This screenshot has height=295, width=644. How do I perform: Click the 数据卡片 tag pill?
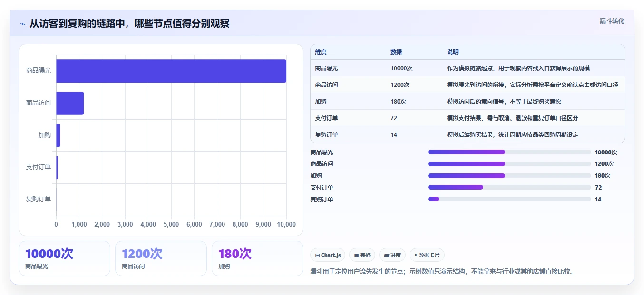tap(427, 255)
